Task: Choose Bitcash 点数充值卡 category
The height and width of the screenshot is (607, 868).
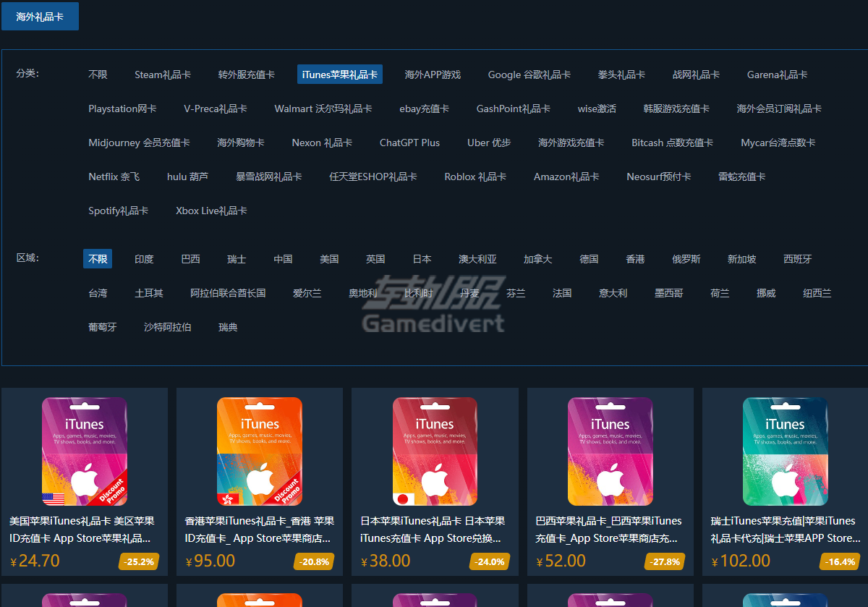Action: [673, 143]
